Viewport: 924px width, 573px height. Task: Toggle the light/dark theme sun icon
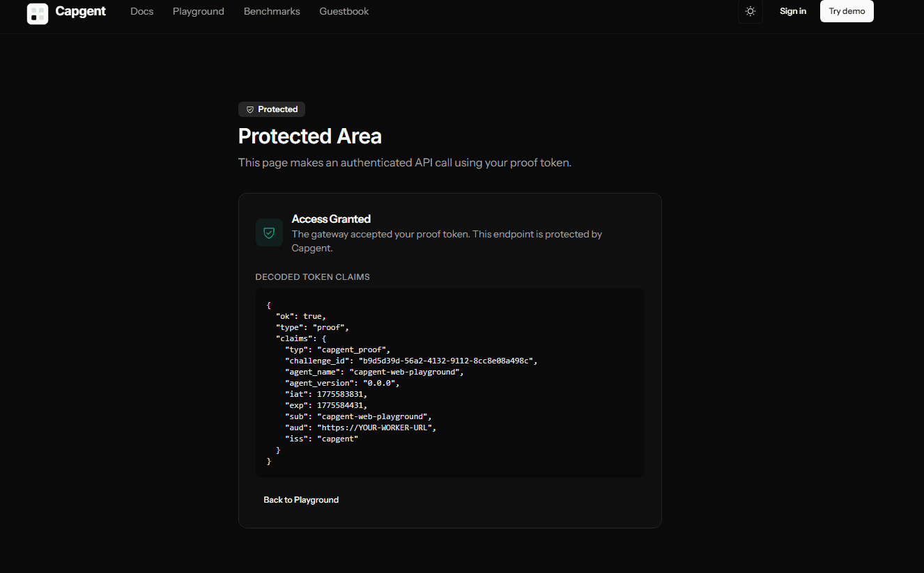point(750,11)
